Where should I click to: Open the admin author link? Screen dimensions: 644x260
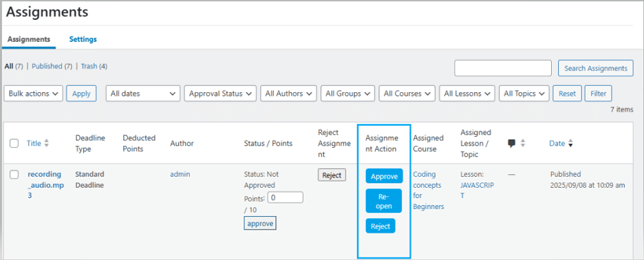(x=180, y=174)
